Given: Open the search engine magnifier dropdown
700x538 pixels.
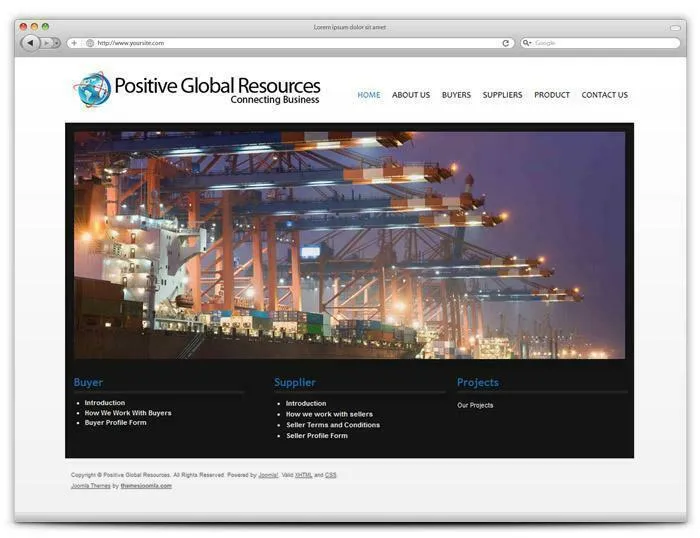Looking at the screenshot, I should coord(527,43).
